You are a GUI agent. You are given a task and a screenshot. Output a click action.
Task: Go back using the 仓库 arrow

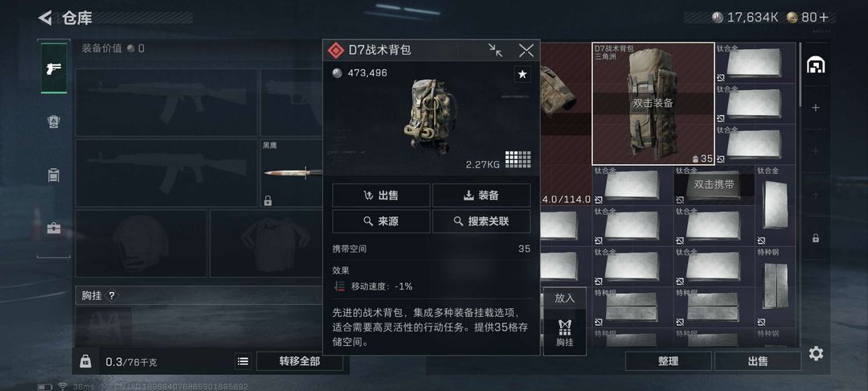[x=45, y=18]
